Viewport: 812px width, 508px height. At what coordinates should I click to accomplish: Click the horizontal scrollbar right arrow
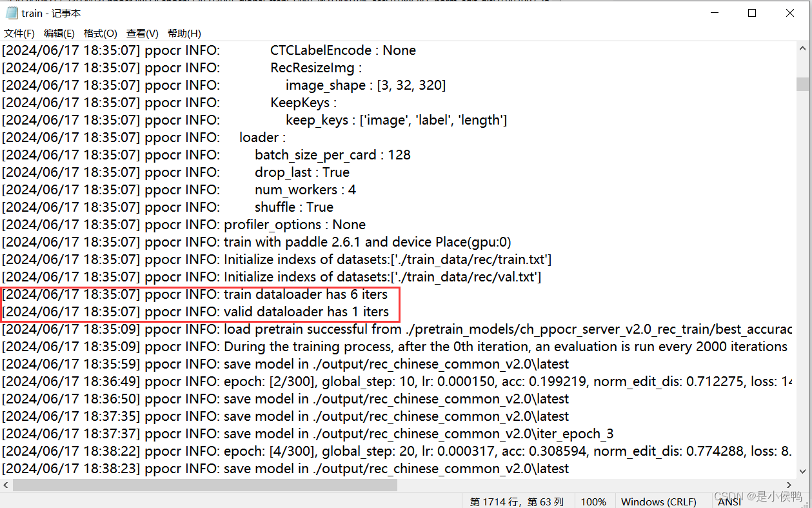click(789, 485)
